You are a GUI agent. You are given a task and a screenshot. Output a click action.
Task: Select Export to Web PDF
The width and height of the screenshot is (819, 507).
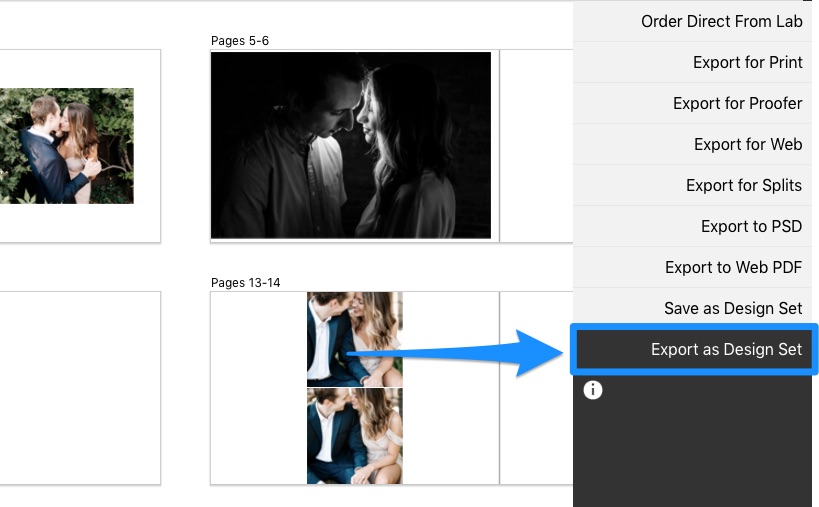pyautogui.click(x=692, y=267)
